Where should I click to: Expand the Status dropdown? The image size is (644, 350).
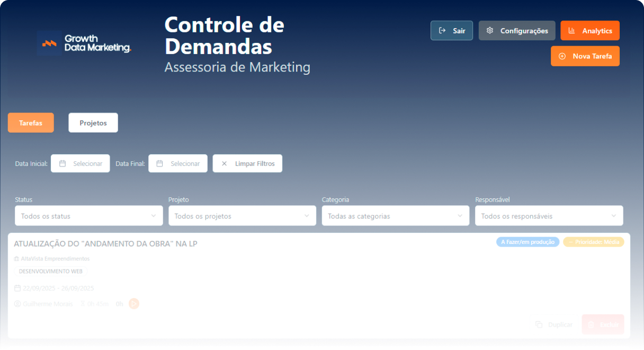[x=89, y=216]
